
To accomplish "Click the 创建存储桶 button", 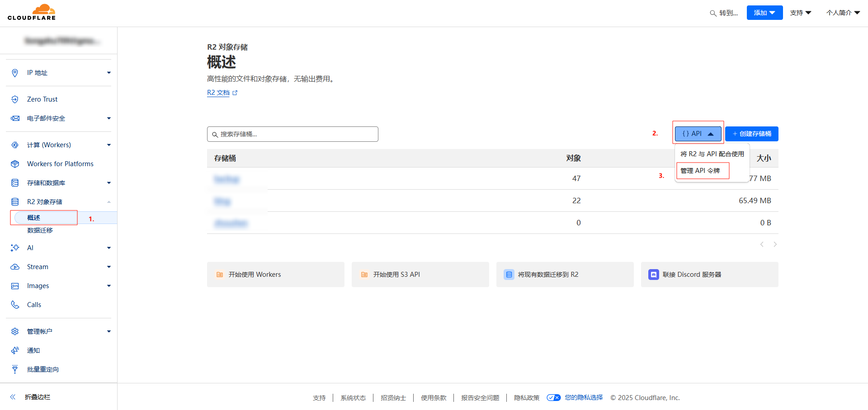I will coord(751,134).
